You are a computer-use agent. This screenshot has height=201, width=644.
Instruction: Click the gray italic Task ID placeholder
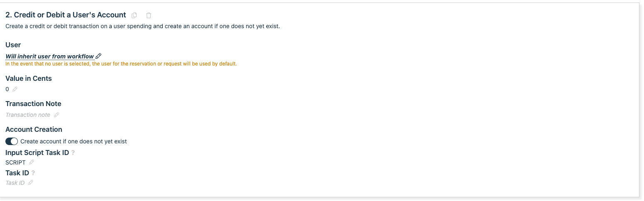(15, 182)
